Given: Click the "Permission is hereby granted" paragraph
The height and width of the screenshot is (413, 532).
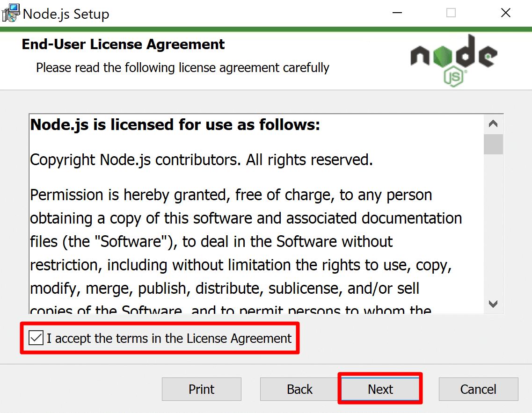Looking at the screenshot, I should coord(231,195).
